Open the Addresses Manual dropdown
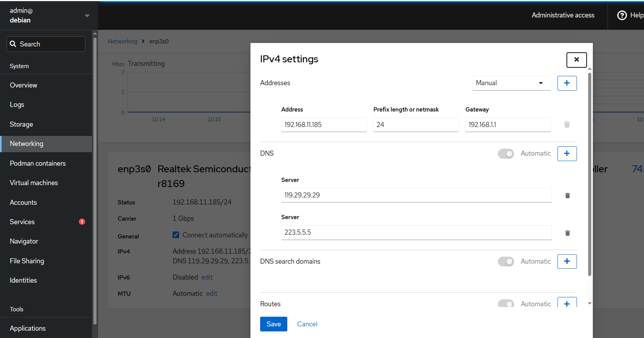The image size is (644, 338). (x=511, y=83)
